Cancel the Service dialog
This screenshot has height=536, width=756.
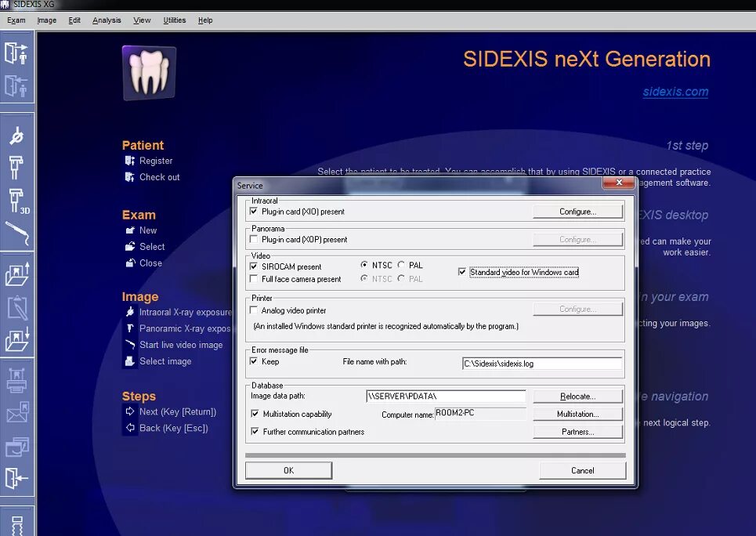pyautogui.click(x=582, y=470)
